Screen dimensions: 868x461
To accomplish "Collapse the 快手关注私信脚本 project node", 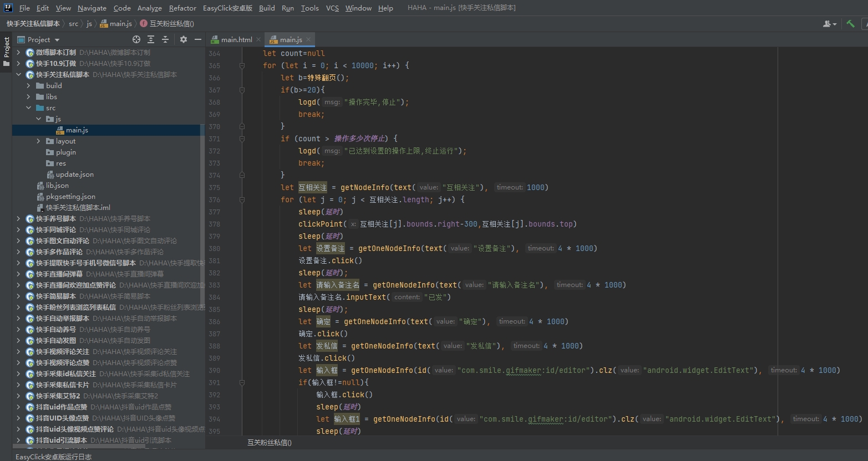I will 19,74.
